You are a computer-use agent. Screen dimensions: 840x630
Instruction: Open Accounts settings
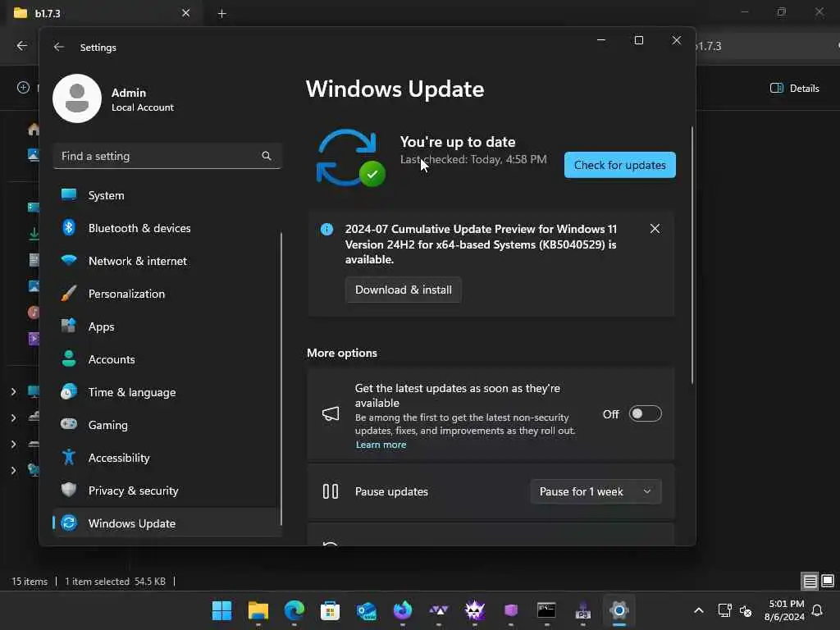167,359
